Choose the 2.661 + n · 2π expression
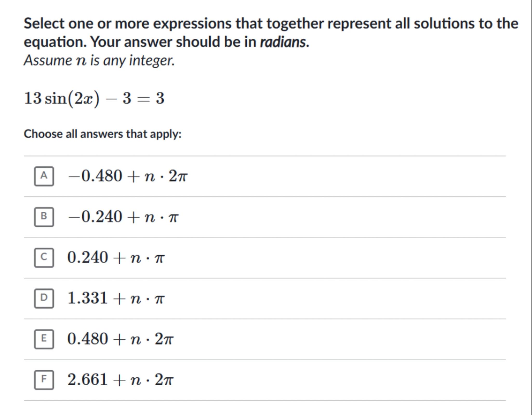 click(120, 380)
